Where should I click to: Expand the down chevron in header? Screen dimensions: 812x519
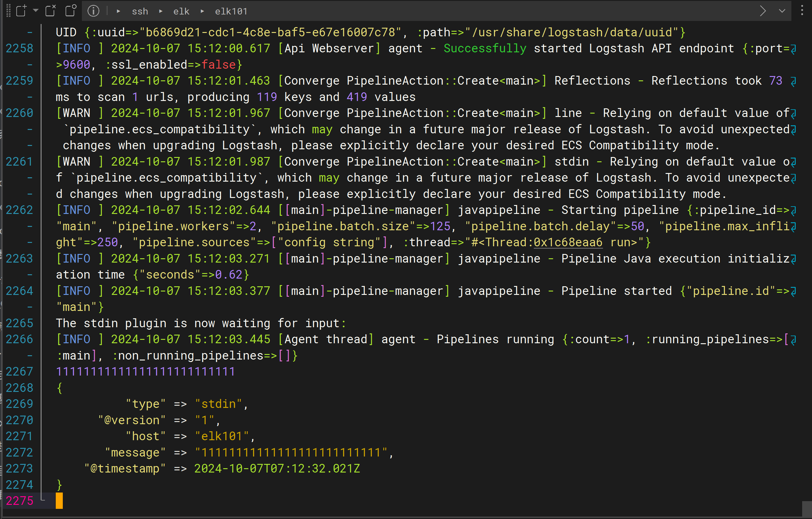[782, 11]
